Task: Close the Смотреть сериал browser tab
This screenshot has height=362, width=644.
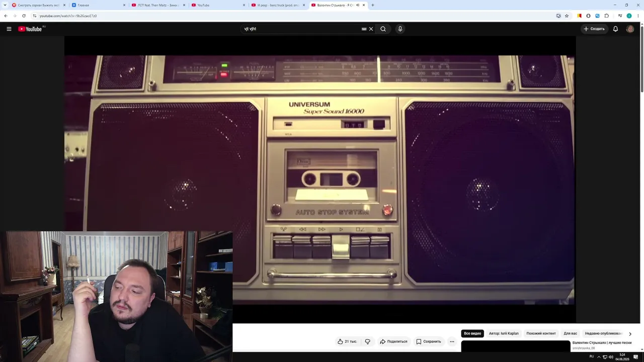Action: pyautogui.click(x=64, y=5)
